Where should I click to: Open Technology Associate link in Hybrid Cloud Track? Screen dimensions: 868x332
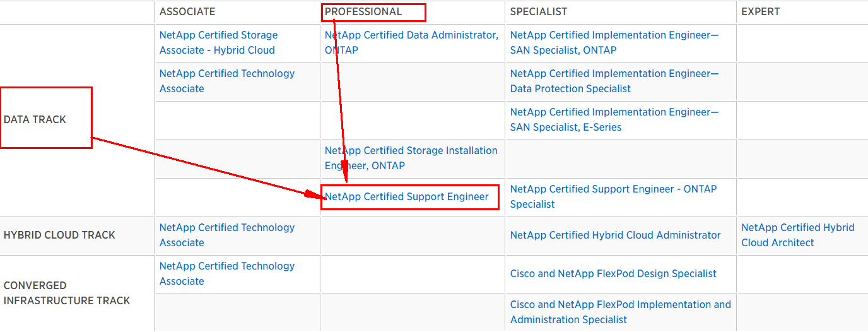[226, 235]
